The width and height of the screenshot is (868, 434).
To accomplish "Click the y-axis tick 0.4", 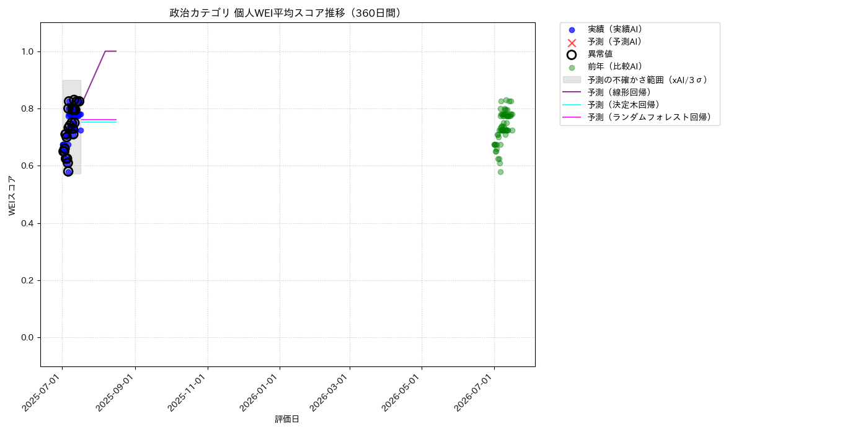I will [x=27, y=223].
